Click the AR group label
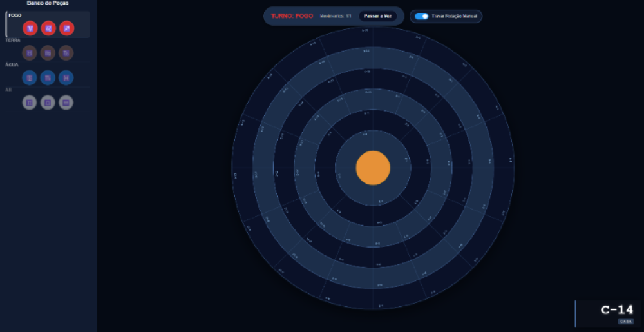The width and height of the screenshot is (644, 332). [8, 90]
